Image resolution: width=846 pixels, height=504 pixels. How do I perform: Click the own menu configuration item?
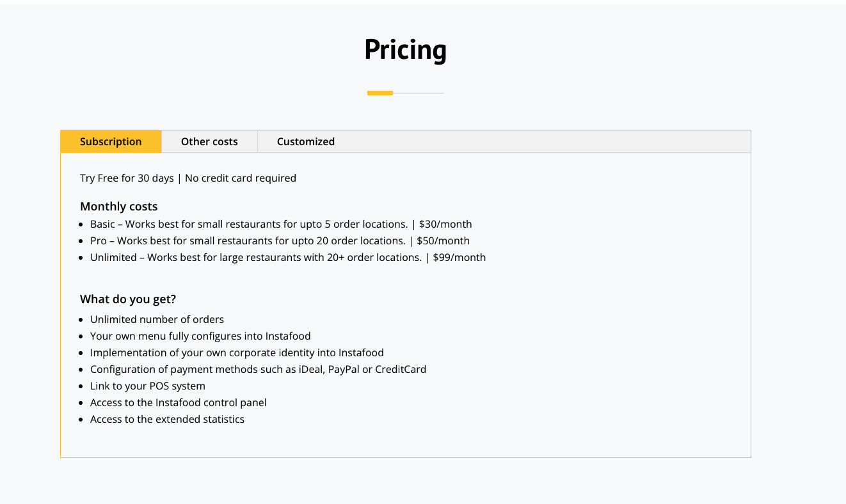(x=200, y=336)
